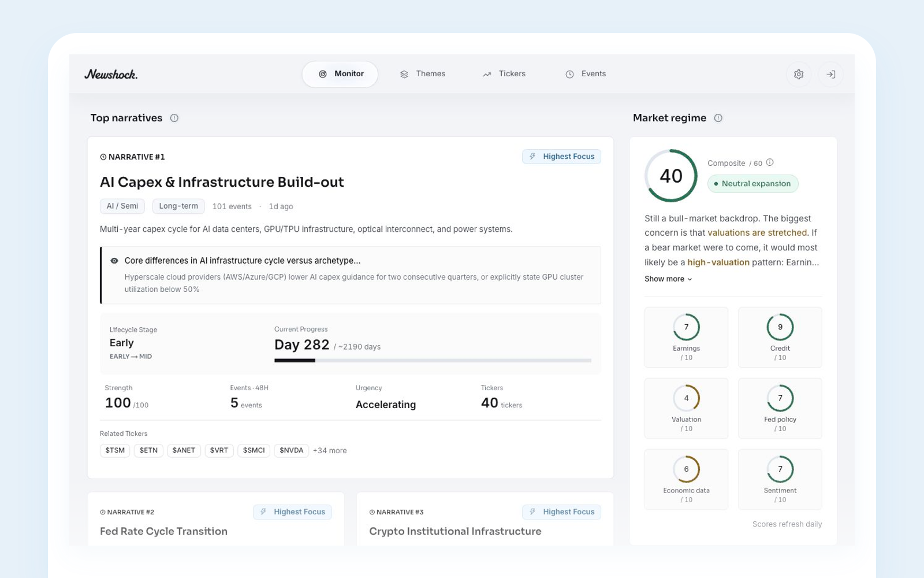Click the info icon beside Top narratives
The image size is (924, 578).
[x=174, y=118]
